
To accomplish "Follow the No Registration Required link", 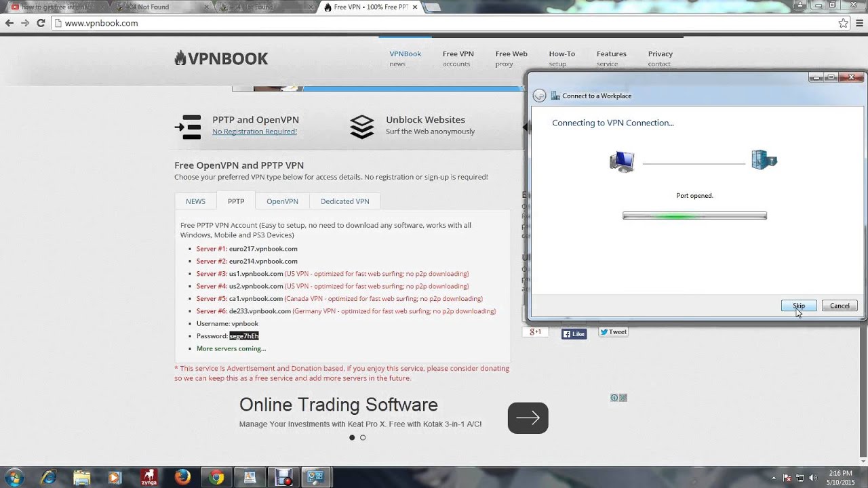I will [x=254, y=131].
